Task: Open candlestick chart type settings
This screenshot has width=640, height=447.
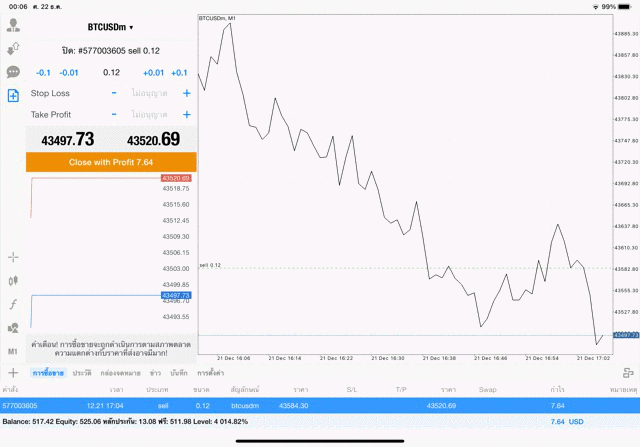Action: coord(13,281)
